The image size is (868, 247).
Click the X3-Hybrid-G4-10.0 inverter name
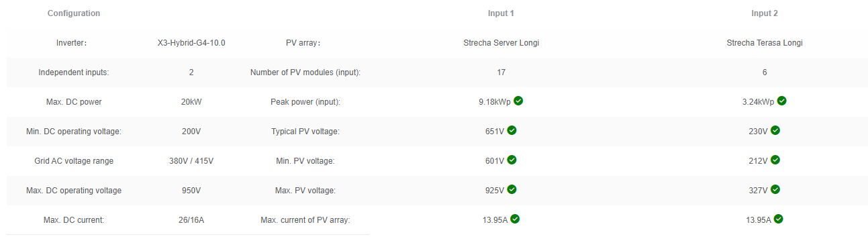(191, 43)
